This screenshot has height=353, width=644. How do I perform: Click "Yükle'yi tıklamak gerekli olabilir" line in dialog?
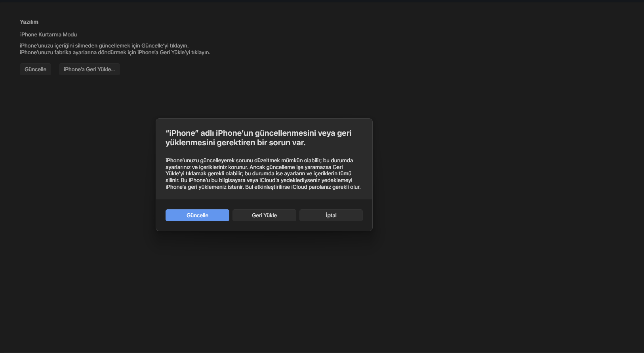(258, 174)
